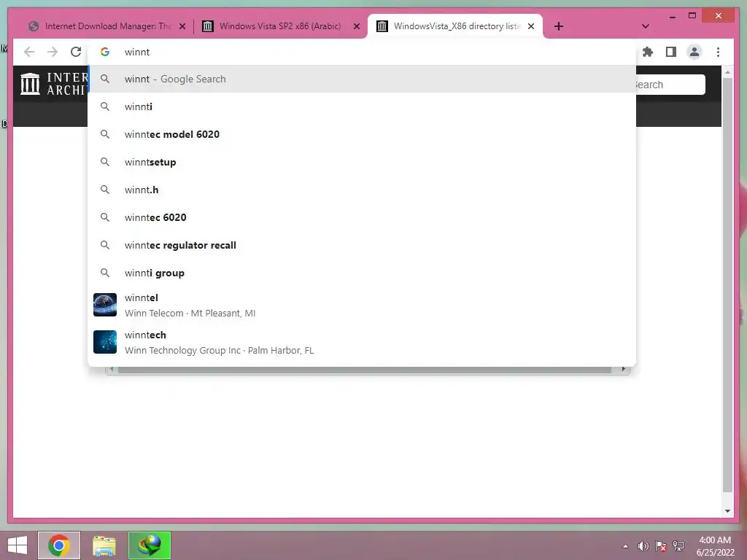Select the 'winntec model 6020' suggestion

(362, 134)
